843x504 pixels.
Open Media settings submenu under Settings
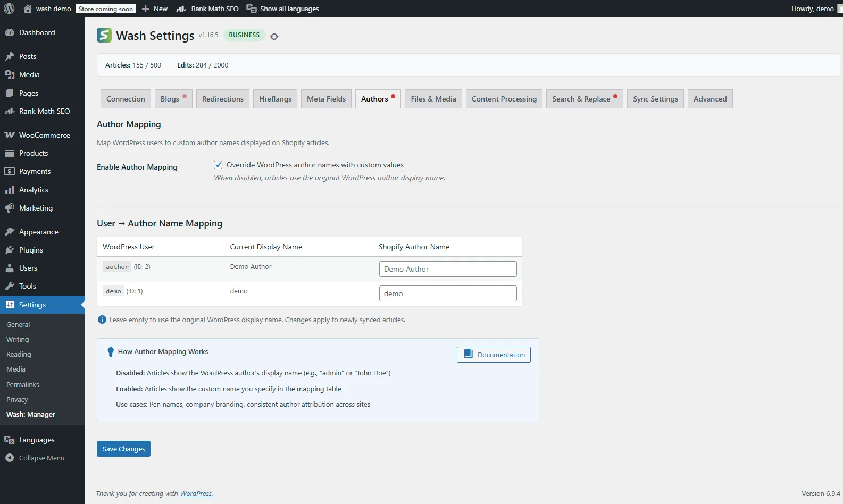(16, 369)
